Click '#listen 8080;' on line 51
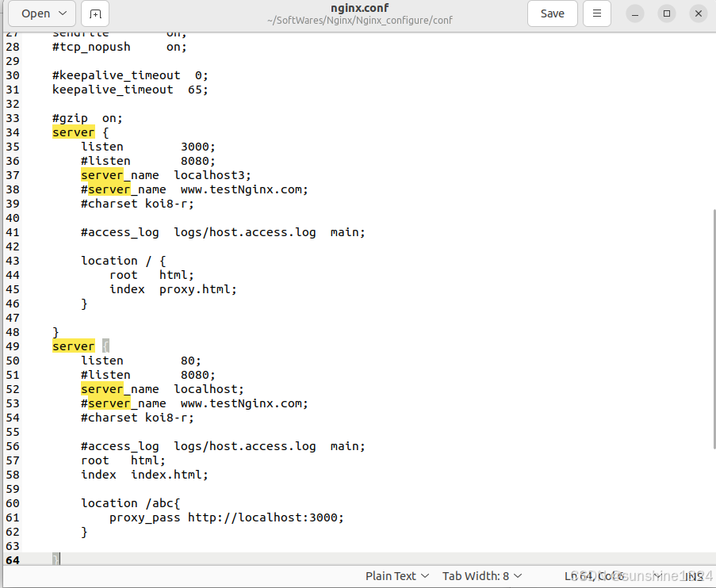 [x=148, y=375]
